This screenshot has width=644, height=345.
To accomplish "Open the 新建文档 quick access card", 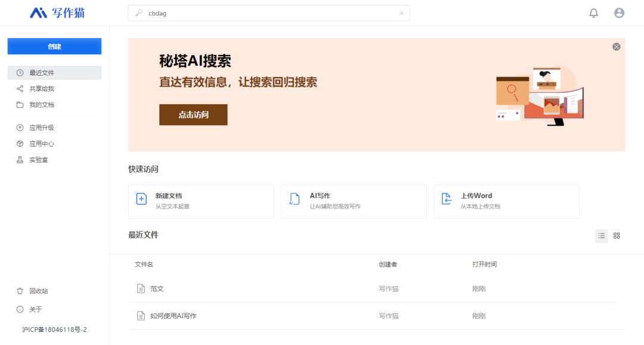I will (201, 201).
